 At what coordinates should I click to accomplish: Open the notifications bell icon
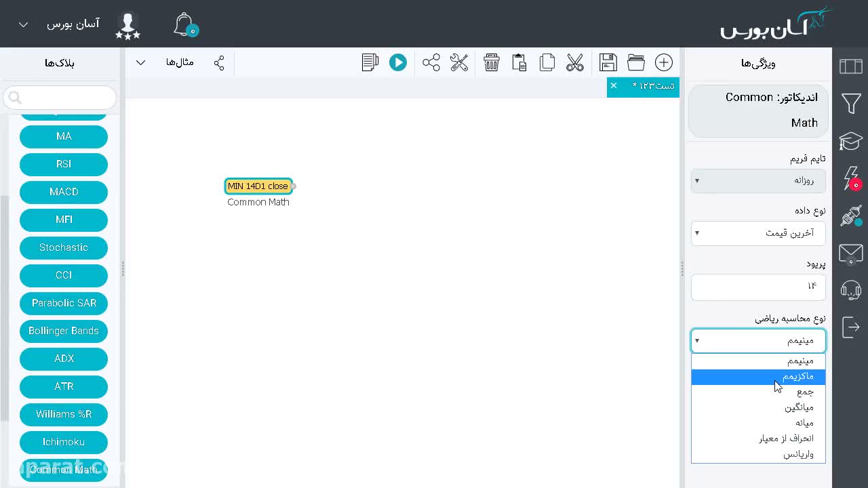tap(184, 24)
